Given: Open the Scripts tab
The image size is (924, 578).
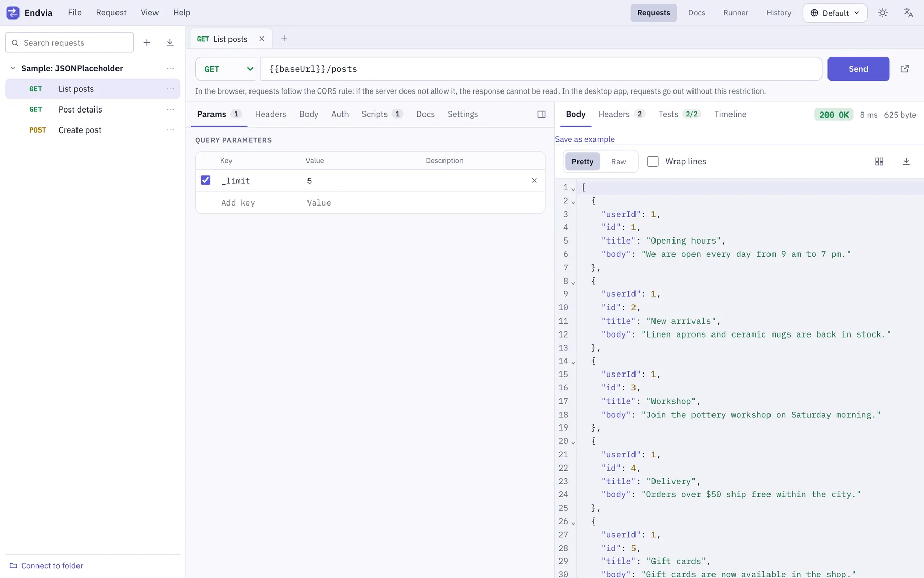Looking at the screenshot, I should coord(382,114).
